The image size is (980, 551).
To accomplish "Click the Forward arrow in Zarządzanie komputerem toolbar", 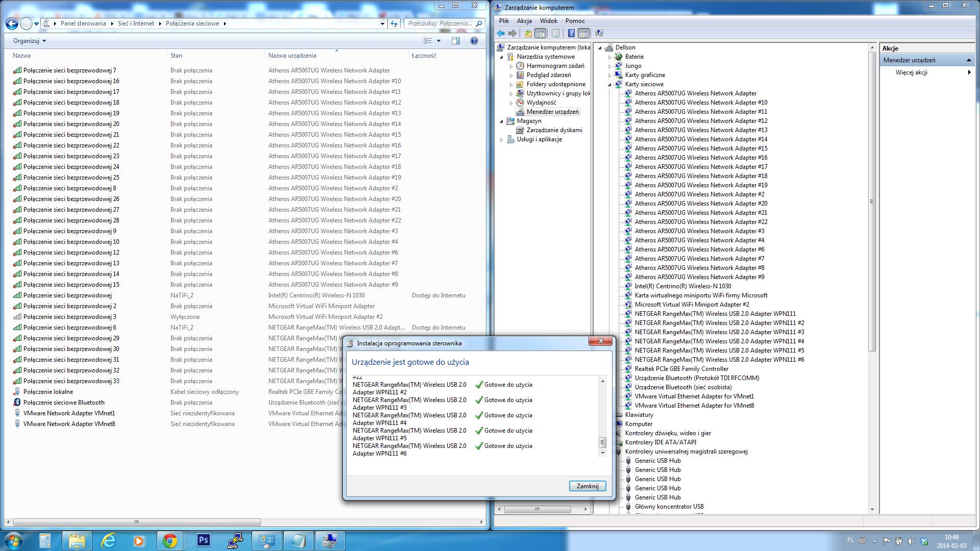I will point(512,33).
